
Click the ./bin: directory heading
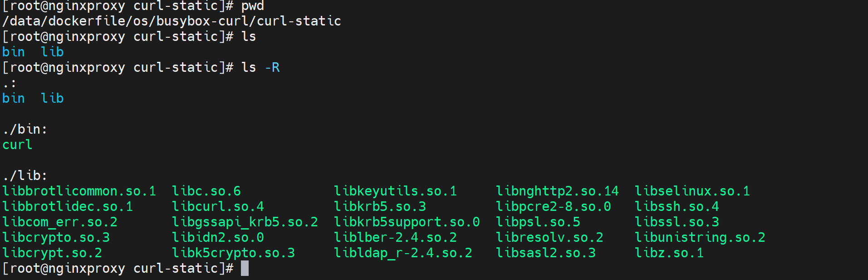pos(25,129)
